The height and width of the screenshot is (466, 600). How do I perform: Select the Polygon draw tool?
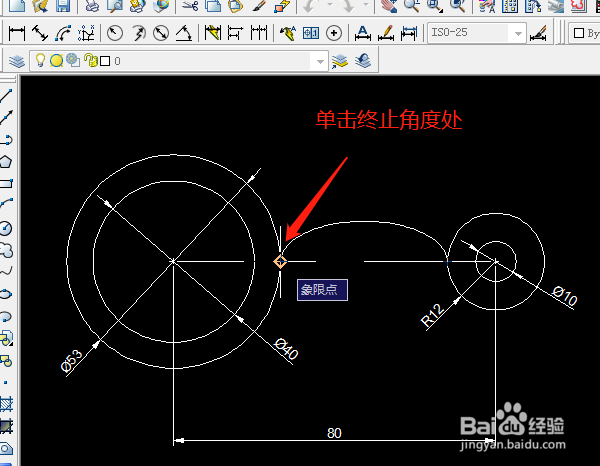(7, 162)
